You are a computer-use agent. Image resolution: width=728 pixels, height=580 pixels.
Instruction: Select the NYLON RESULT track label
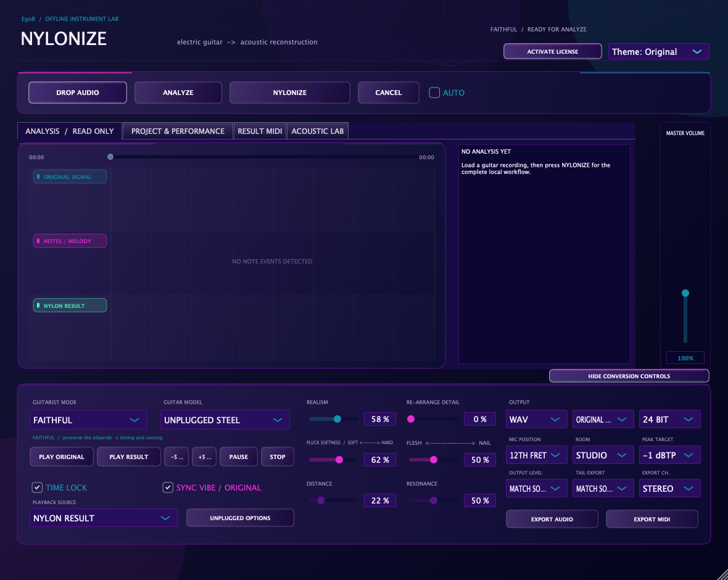[x=70, y=305]
